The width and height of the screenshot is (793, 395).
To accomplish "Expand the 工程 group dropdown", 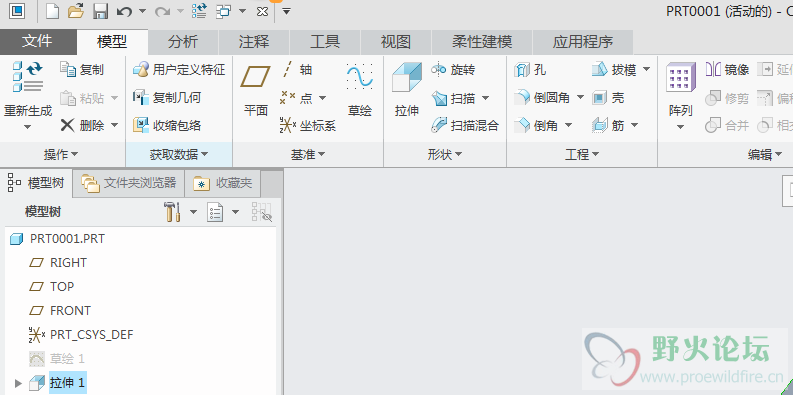I will click(x=582, y=154).
